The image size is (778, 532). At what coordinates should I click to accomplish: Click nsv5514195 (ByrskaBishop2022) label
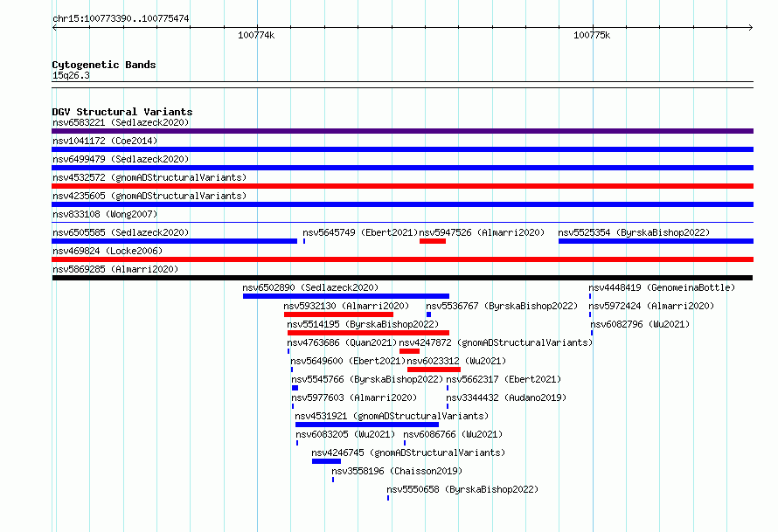[363, 324]
